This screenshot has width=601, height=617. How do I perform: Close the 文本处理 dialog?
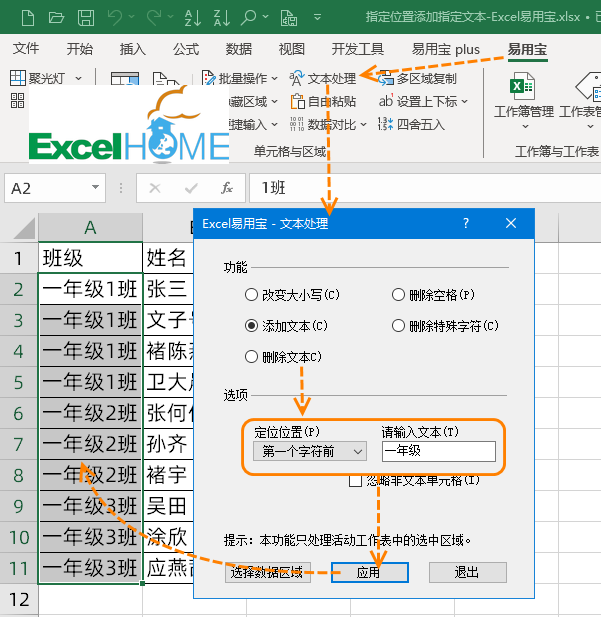[511, 224]
